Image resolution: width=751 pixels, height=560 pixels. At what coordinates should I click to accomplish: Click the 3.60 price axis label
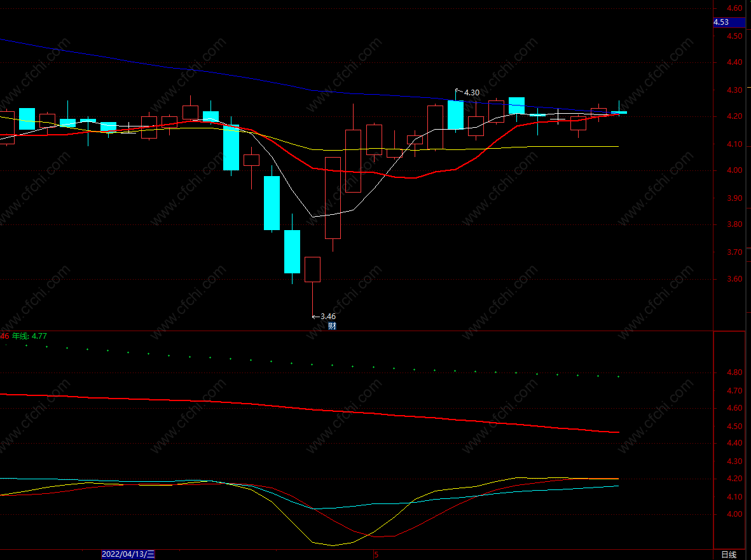point(734,279)
